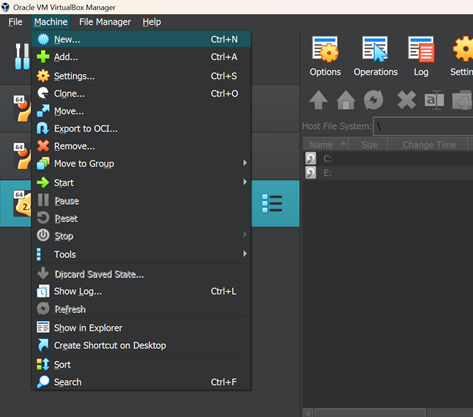The image size is (473, 417).
Task: Choose Search menu entry
Action: pos(141,382)
